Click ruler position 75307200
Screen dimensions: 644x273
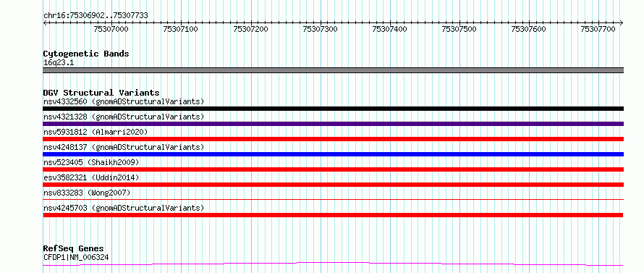(250, 29)
